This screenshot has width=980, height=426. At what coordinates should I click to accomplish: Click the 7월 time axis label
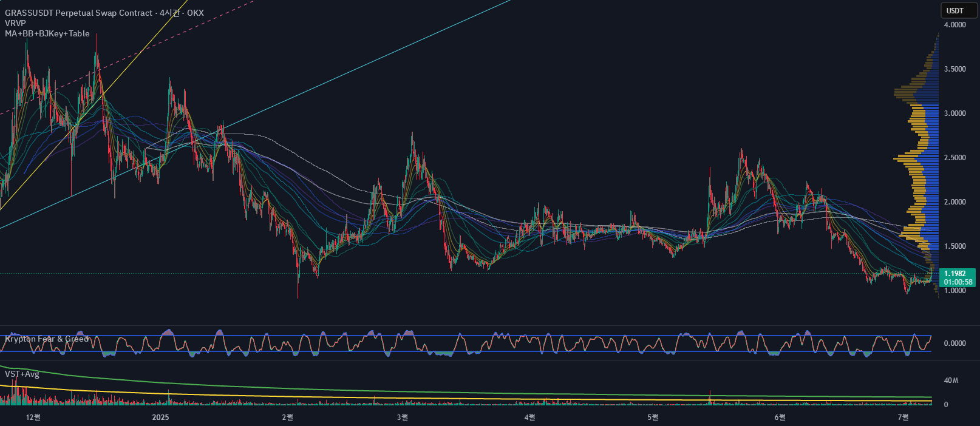coord(903,417)
